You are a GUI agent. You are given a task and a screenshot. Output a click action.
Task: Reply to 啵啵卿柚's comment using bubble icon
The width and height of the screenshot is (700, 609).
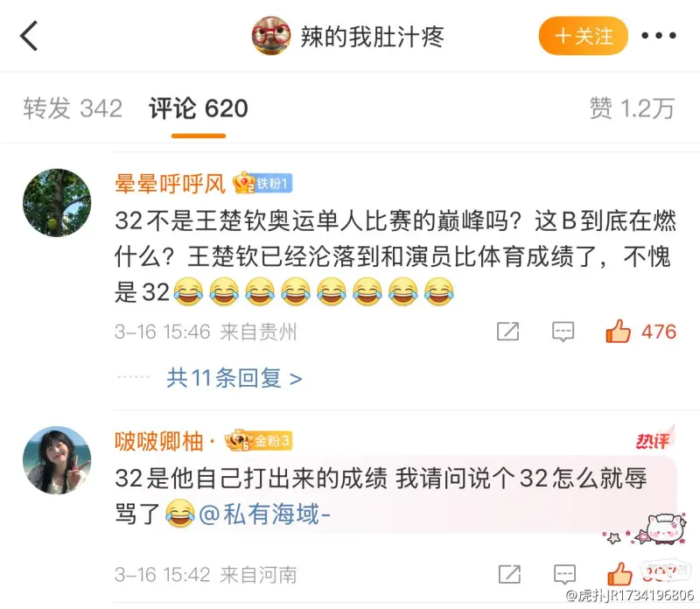(564, 575)
